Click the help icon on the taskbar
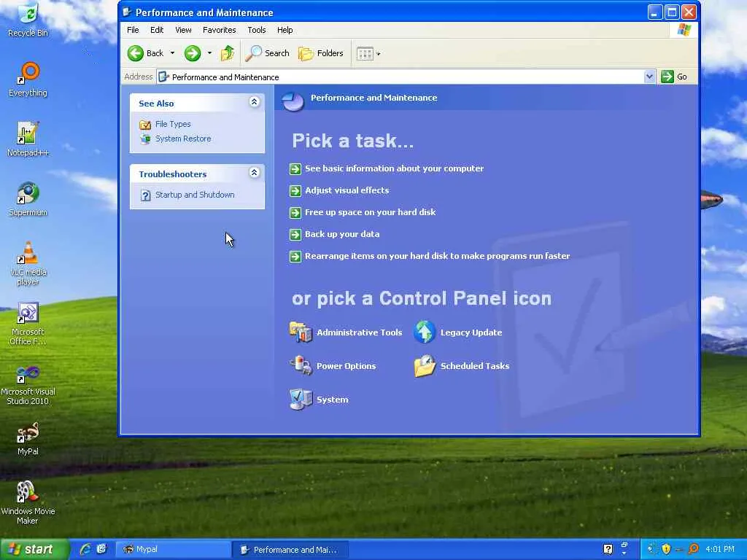This screenshot has height=560, width=747. point(608,550)
